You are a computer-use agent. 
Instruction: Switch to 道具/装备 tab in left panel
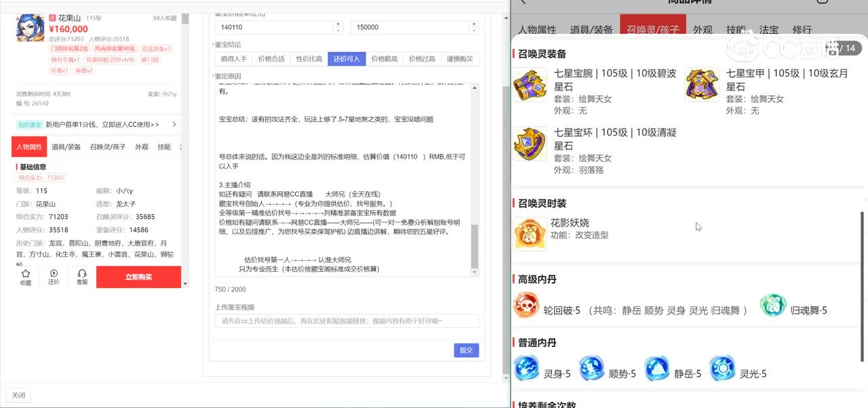66,146
